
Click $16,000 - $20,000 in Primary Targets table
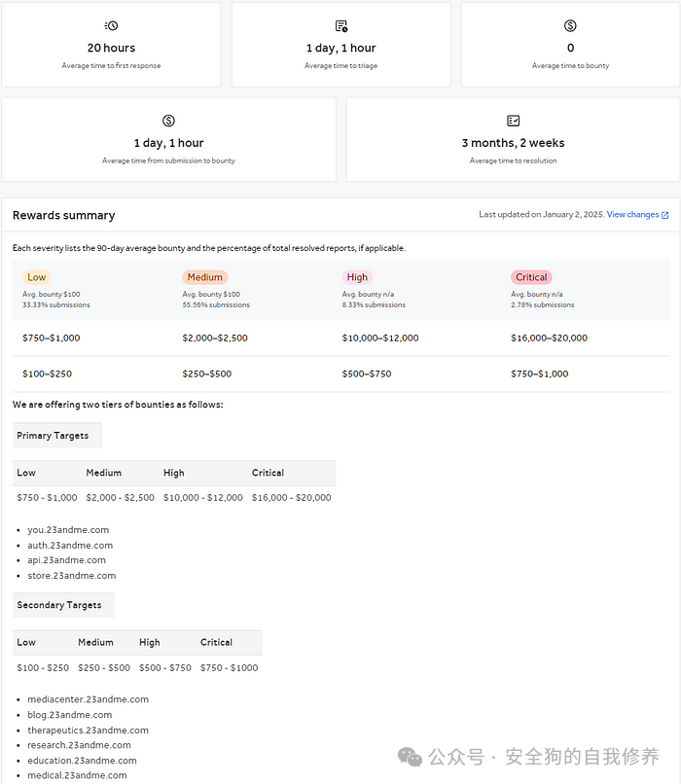(x=291, y=498)
